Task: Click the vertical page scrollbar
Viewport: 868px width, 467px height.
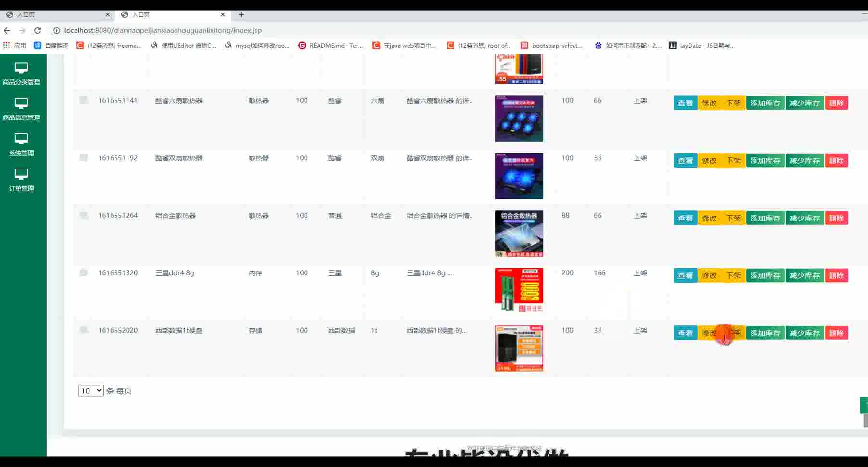Action: [865, 420]
